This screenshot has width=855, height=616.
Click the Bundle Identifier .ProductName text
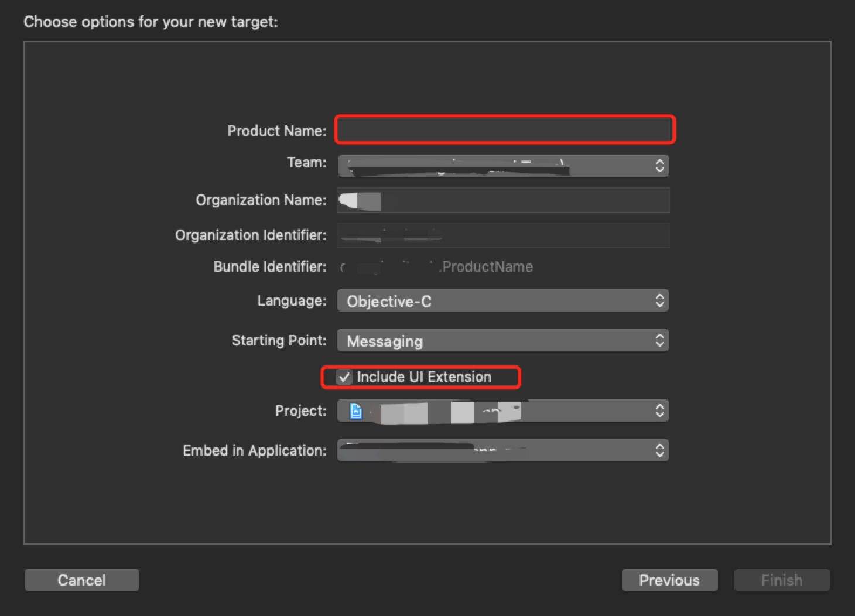(486, 267)
